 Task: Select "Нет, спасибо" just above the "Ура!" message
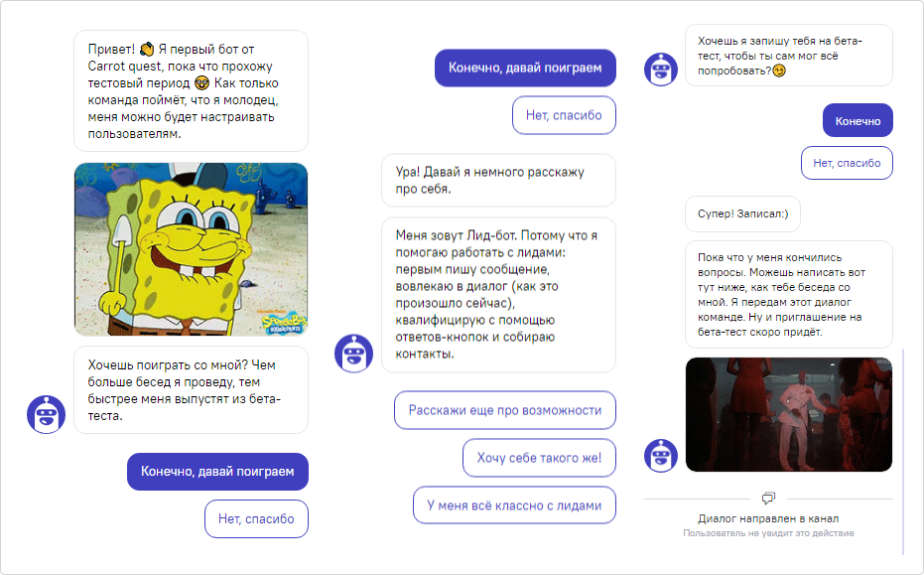[564, 115]
